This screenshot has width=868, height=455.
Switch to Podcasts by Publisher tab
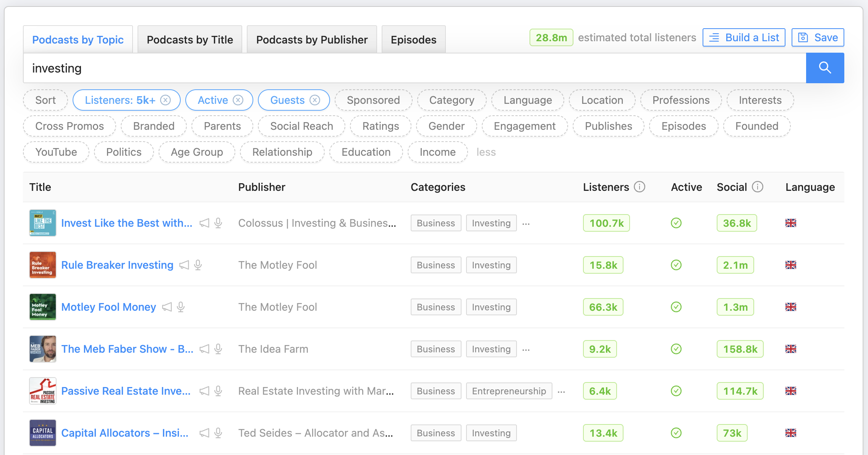tap(311, 40)
